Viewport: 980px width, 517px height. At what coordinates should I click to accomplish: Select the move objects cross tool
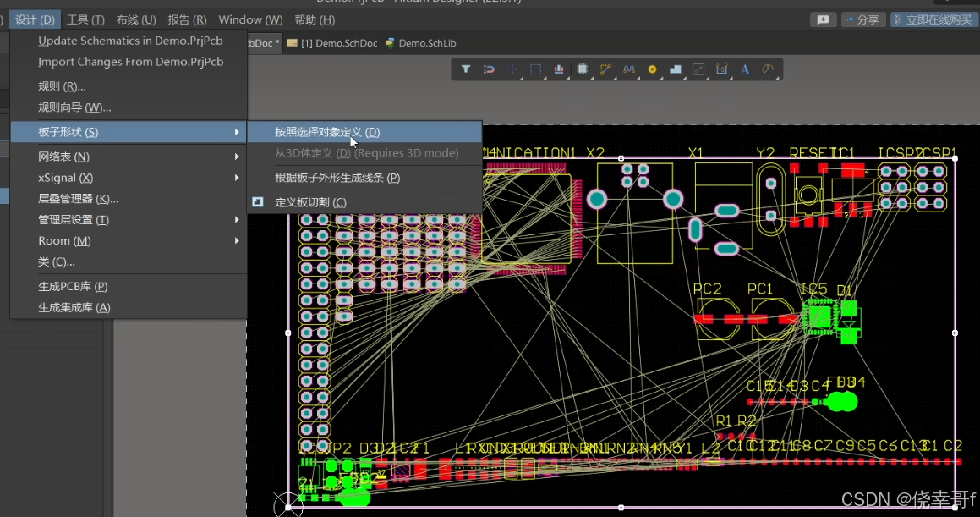coord(512,69)
